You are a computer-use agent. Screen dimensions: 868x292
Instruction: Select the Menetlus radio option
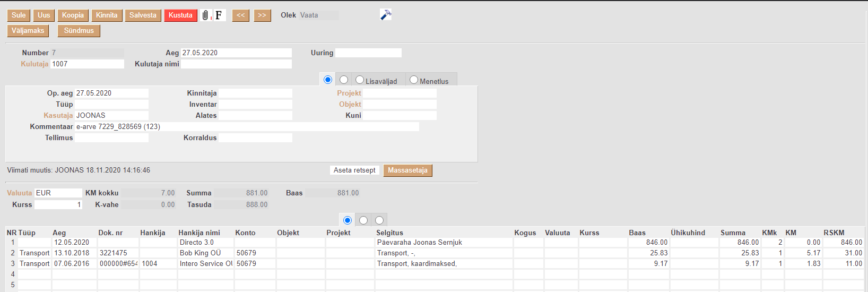tap(414, 80)
